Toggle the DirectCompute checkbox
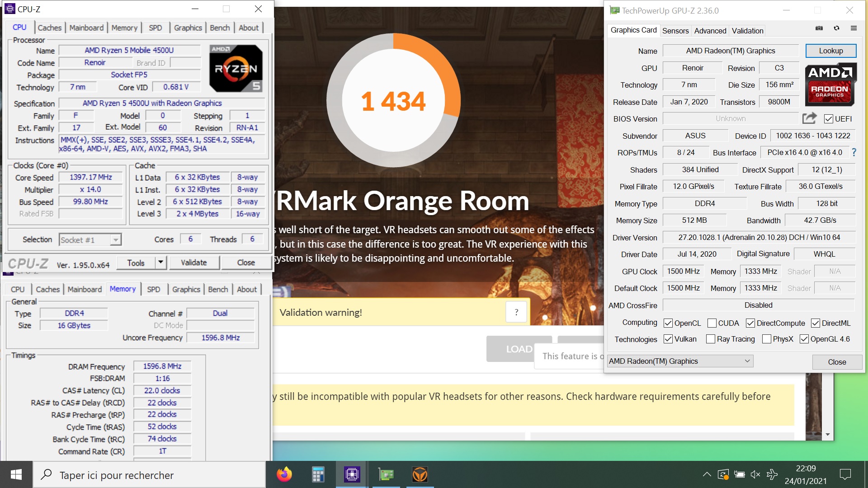The width and height of the screenshot is (868, 488). (x=750, y=323)
